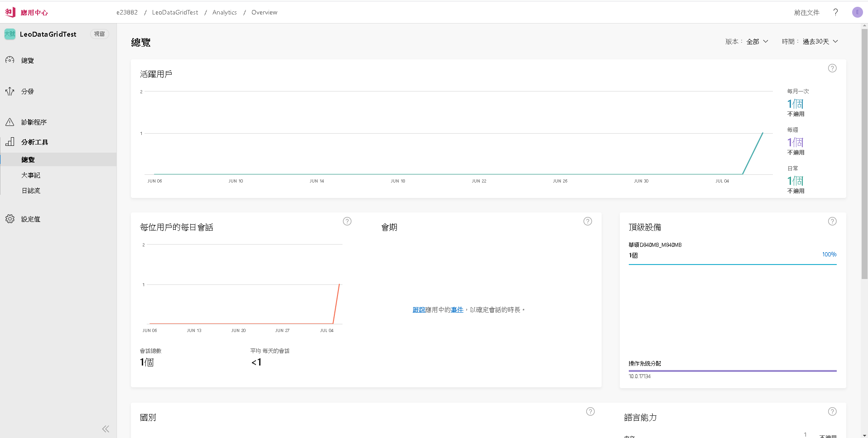Show help for 每位用戶的每日會話 card
The width and height of the screenshot is (868, 438).
point(347,221)
